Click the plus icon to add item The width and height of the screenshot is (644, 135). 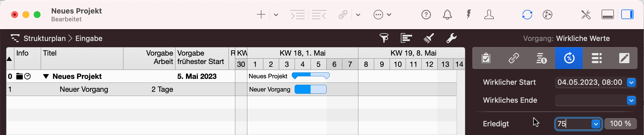(261, 15)
